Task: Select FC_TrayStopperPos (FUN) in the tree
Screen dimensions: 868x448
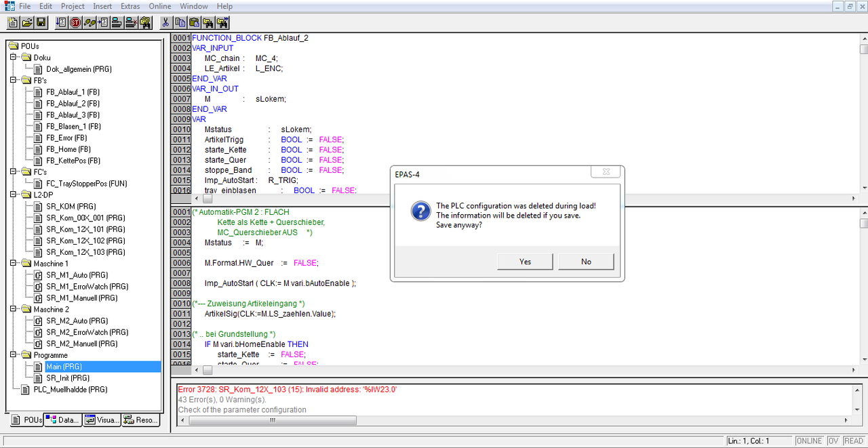Action: [87, 183]
